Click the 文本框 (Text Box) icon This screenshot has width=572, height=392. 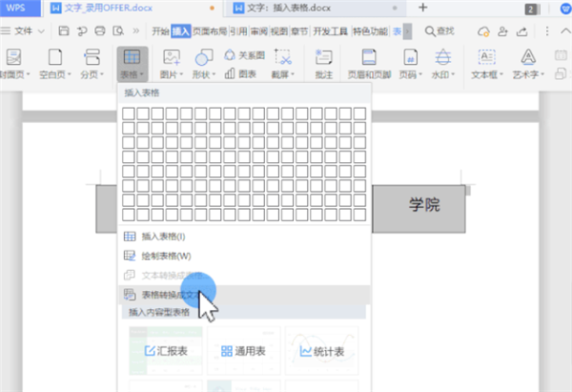(x=487, y=61)
